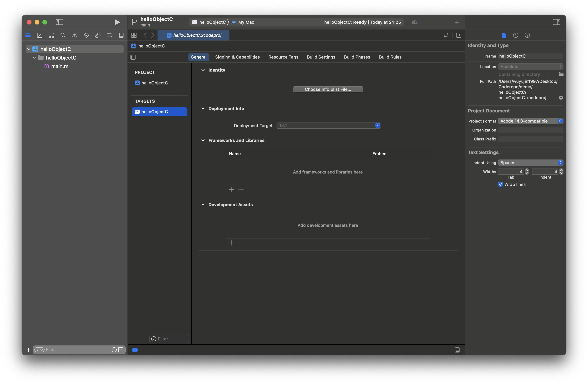This screenshot has height=384, width=588.
Task: Switch to Signing & Capabilities tab
Action: tap(237, 57)
